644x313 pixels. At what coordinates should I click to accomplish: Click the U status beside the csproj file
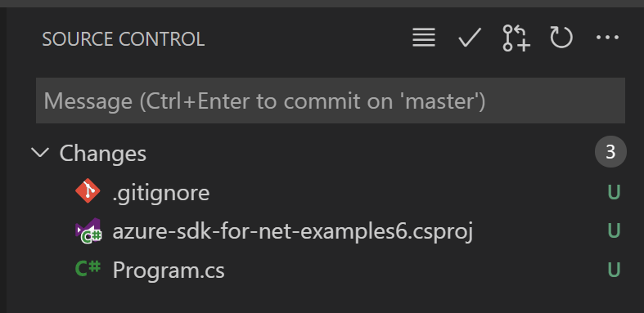click(614, 230)
